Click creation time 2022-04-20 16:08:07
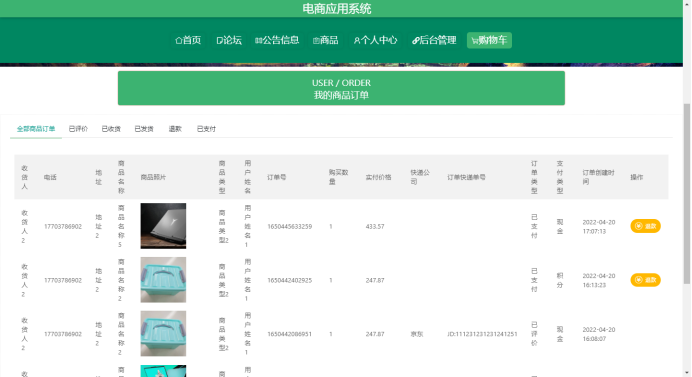692x377 pixels. pos(599,334)
